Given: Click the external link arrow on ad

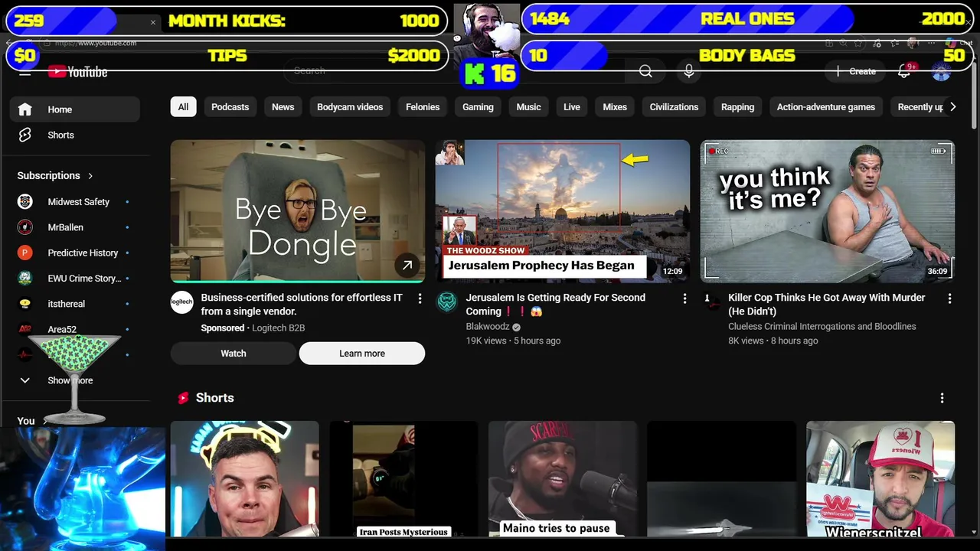Looking at the screenshot, I should [x=407, y=266].
